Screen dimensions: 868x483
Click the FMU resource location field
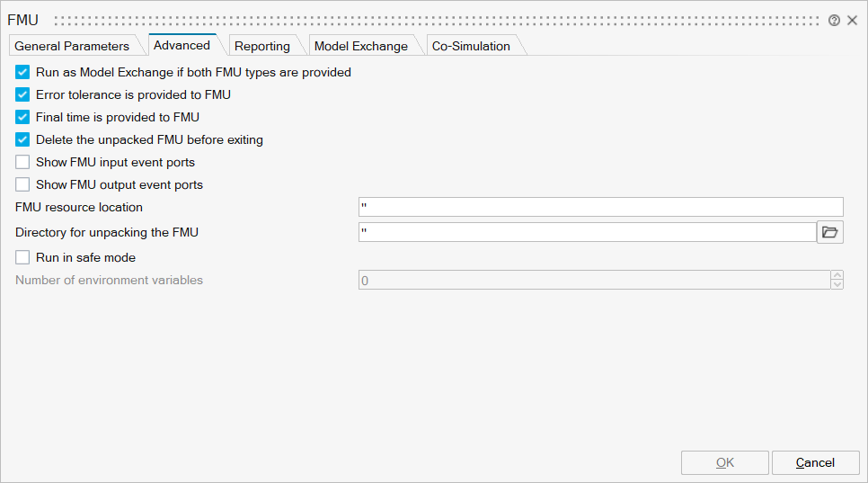(600, 208)
